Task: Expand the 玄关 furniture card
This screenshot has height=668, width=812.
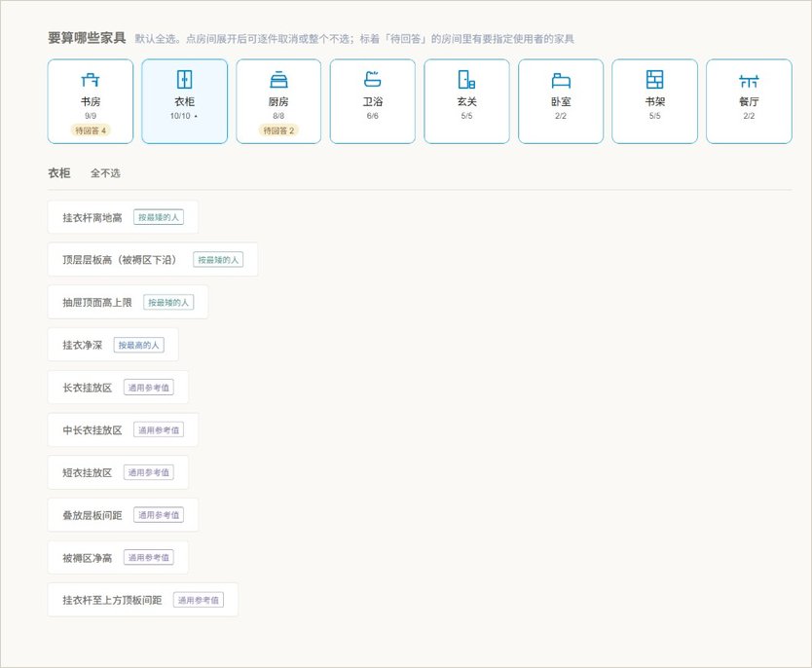Action: 466,101
